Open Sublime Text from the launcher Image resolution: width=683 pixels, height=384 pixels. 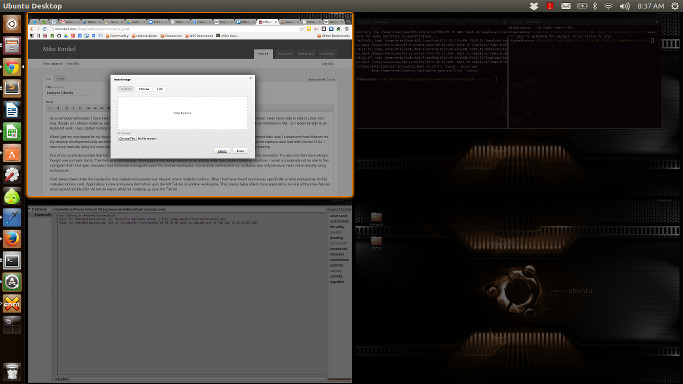pos(12,88)
